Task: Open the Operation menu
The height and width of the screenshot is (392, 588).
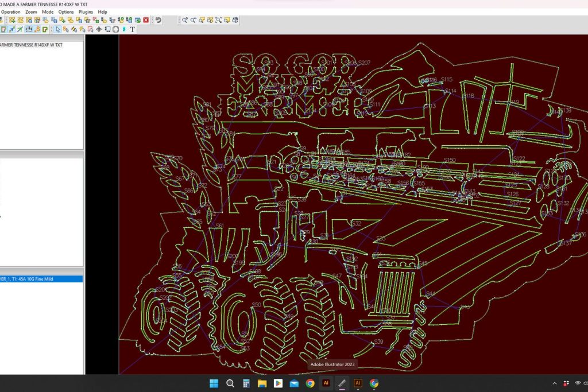Action: (x=10, y=11)
